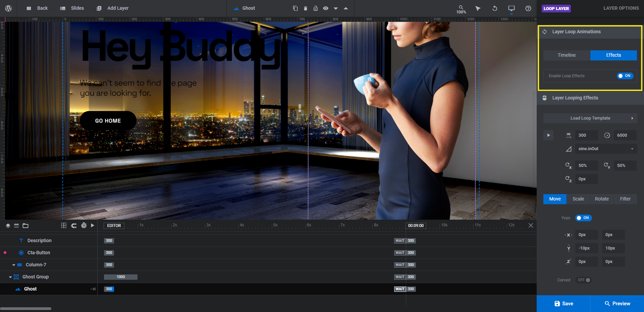644x312 pixels.
Task: Click the GO HOME button on canvas
Action: pyautogui.click(x=108, y=121)
